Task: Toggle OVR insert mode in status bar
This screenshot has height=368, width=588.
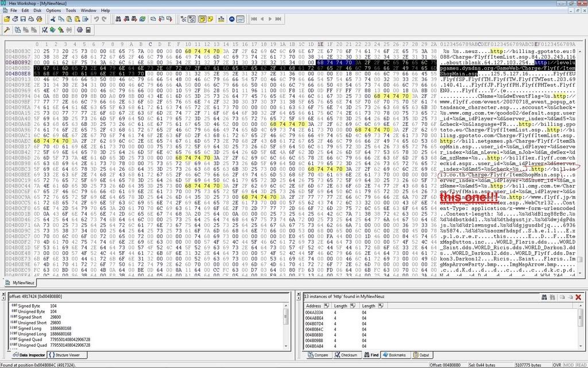Action: point(557,365)
